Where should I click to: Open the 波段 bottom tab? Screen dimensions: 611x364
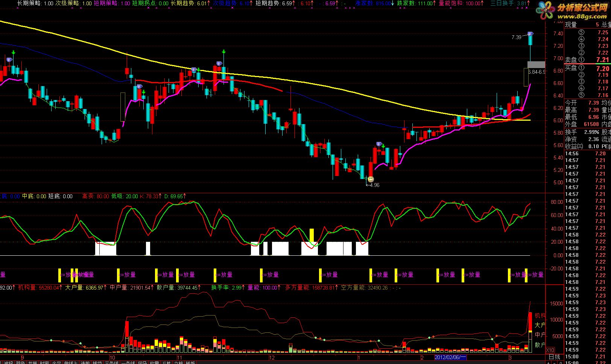[8, 362]
